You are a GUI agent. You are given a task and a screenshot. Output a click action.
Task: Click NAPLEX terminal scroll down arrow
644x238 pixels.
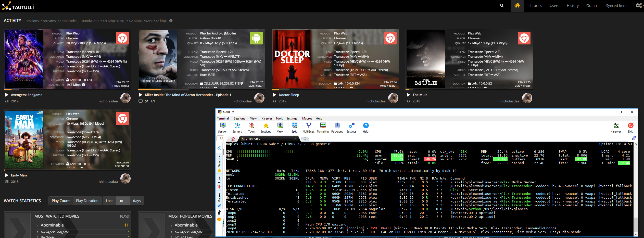tap(636, 234)
